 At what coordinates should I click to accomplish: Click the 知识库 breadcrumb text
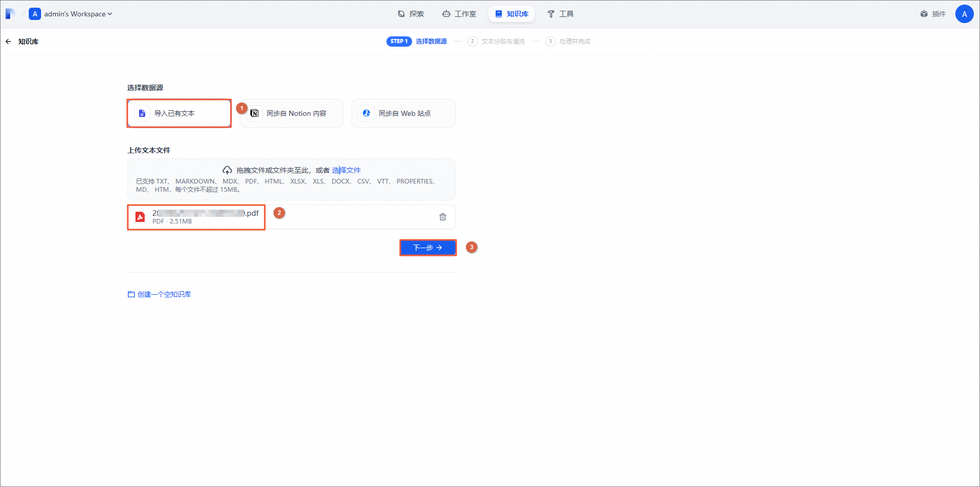pyautogui.click(x=28, y=42)
